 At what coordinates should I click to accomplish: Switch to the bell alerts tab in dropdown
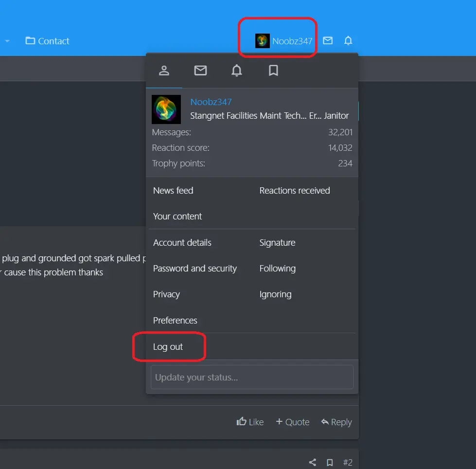click(x=237, y=71)
